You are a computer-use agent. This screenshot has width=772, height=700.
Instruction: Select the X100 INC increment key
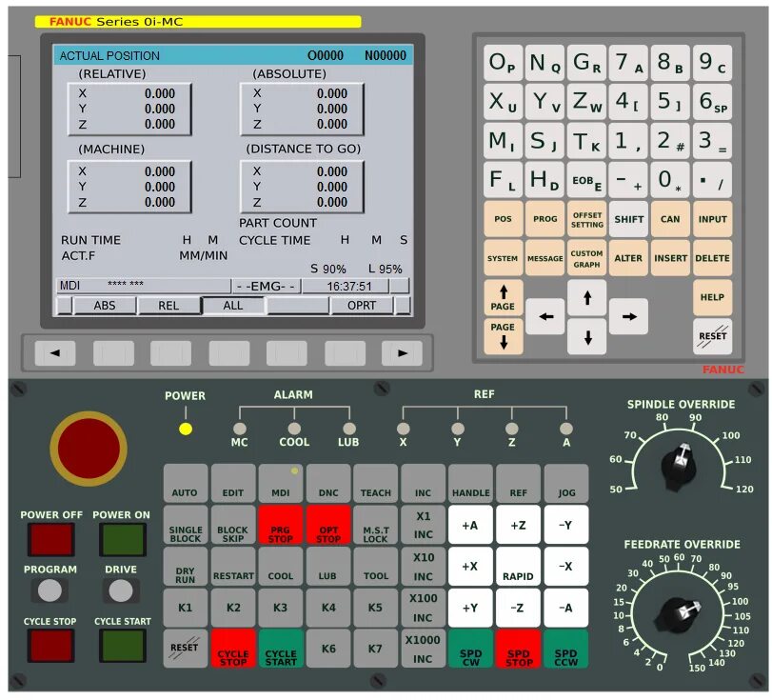coord(423,608)
